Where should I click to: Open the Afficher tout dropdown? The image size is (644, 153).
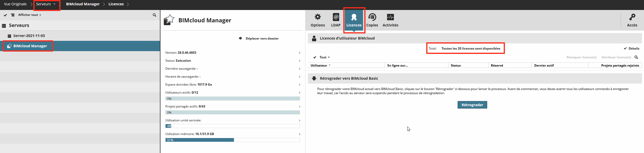coord(30,15)
